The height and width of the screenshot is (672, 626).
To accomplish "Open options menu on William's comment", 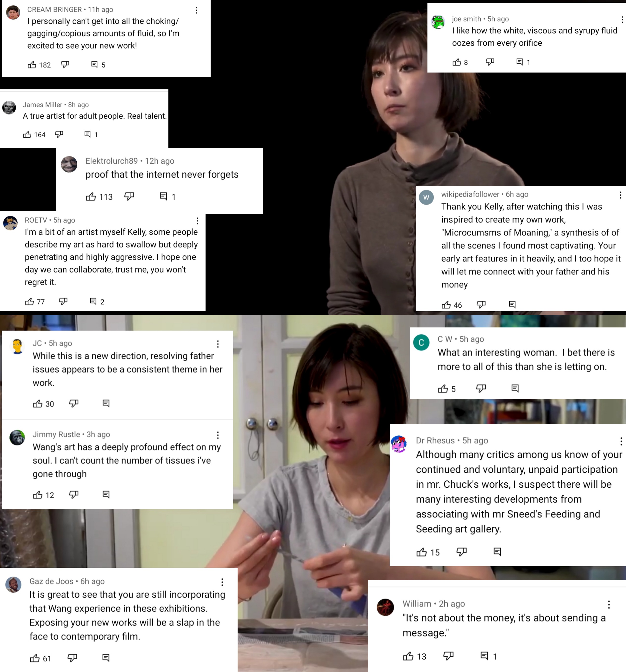I will click(x=609, y=604).
